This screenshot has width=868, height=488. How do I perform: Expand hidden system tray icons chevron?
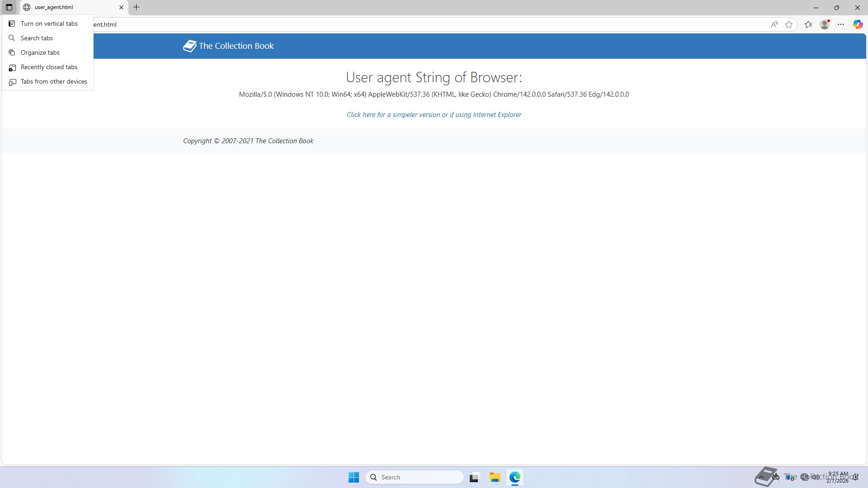(761, 477)
